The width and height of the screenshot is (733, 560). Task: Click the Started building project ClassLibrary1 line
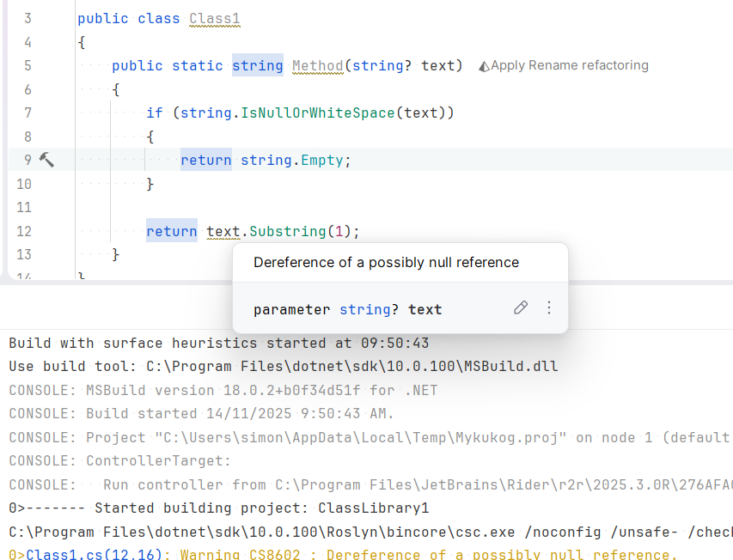click(218, 508)
